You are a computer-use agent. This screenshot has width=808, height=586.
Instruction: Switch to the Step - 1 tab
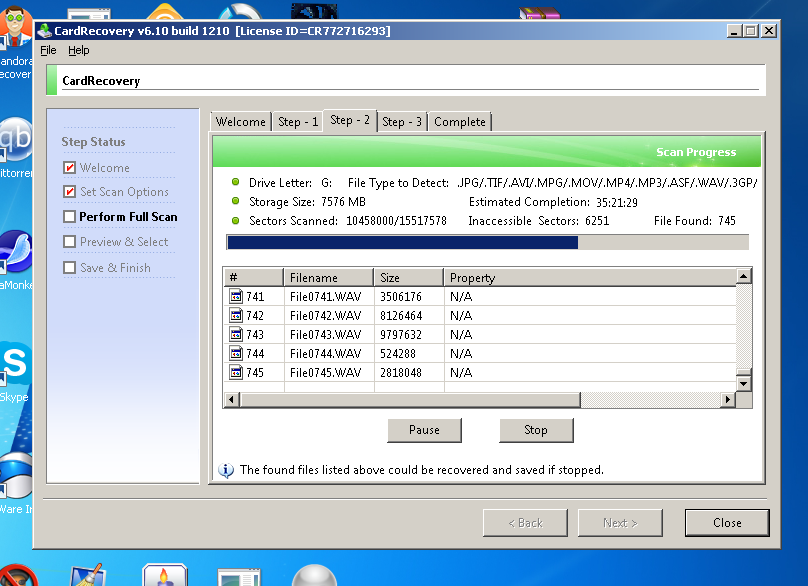[298, 122]
